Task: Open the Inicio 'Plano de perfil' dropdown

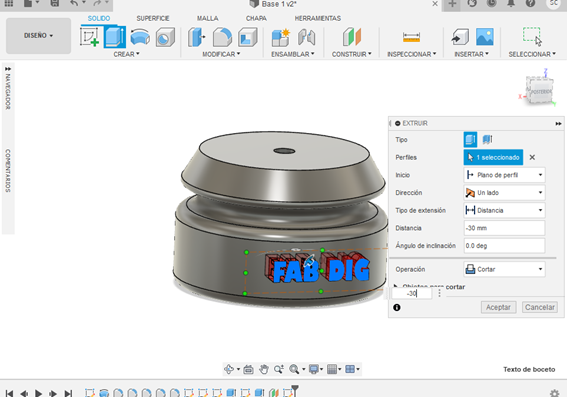Action: 504,175
